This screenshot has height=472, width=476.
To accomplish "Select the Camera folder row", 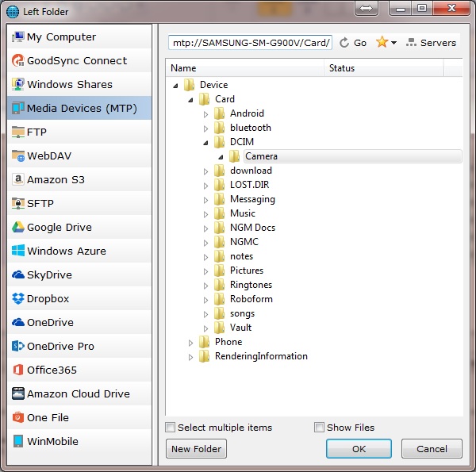I will tap(353, 156).
